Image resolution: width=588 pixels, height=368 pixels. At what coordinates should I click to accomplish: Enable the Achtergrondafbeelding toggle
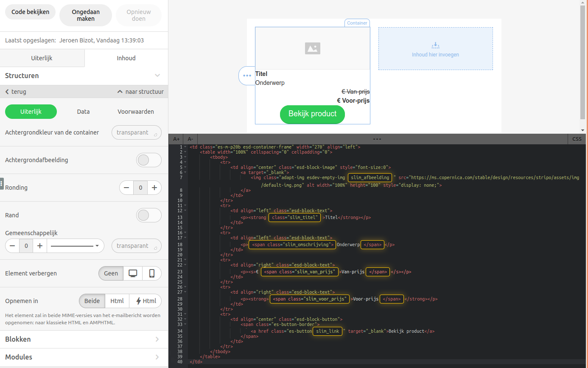(x=149, y=160)
